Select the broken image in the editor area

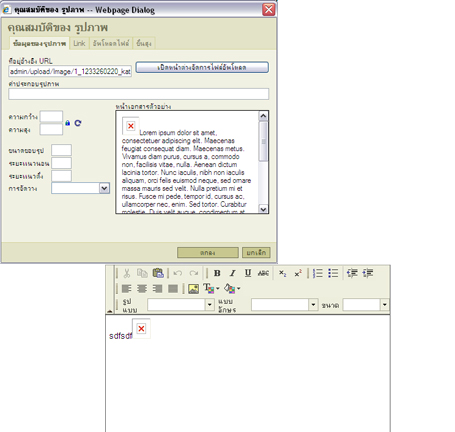click(141, 329)
